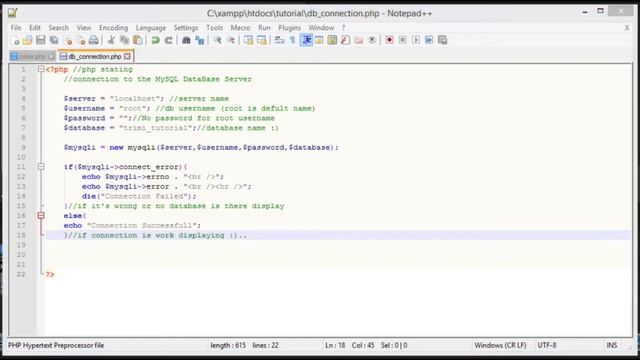Screen dimensions: 640x360
Task: Toggle Show All Characters pilcrow icon
Action: click(292, 40)
